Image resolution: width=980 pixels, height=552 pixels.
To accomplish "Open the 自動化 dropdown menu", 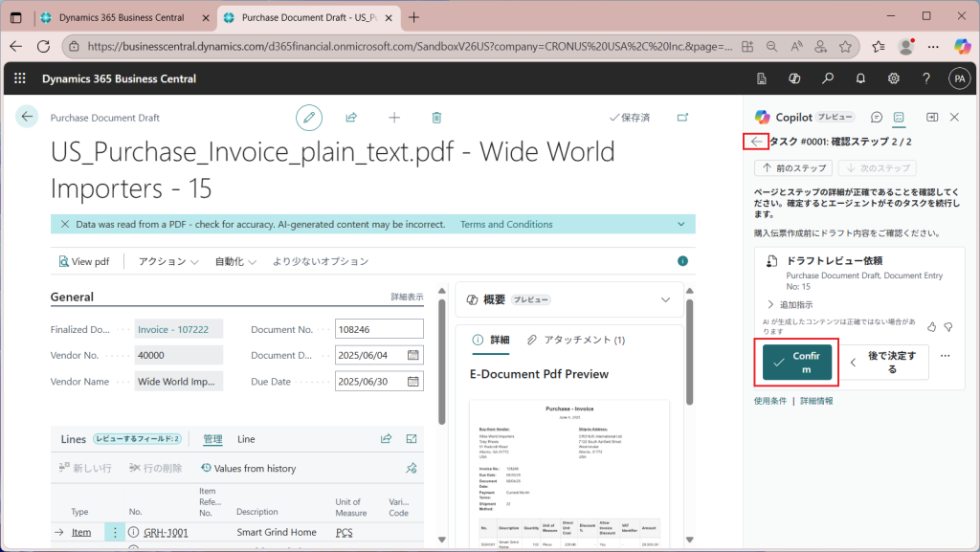I will [x=235, y=261].
